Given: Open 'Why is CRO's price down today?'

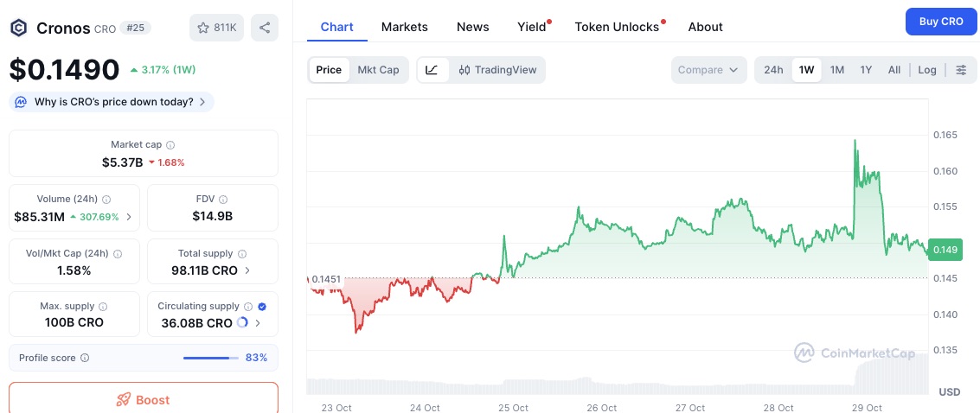Looking at the screenshot, I should (x=112, y=102).
